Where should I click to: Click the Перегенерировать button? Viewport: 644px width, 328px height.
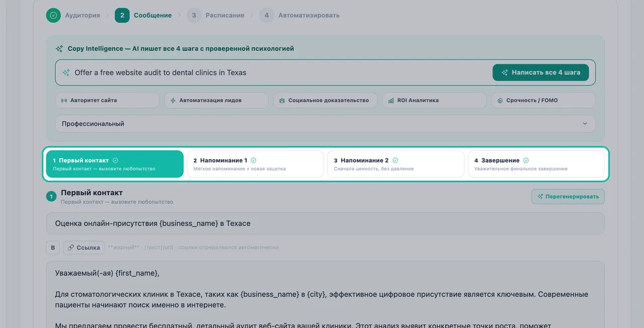tap(568, 197)
